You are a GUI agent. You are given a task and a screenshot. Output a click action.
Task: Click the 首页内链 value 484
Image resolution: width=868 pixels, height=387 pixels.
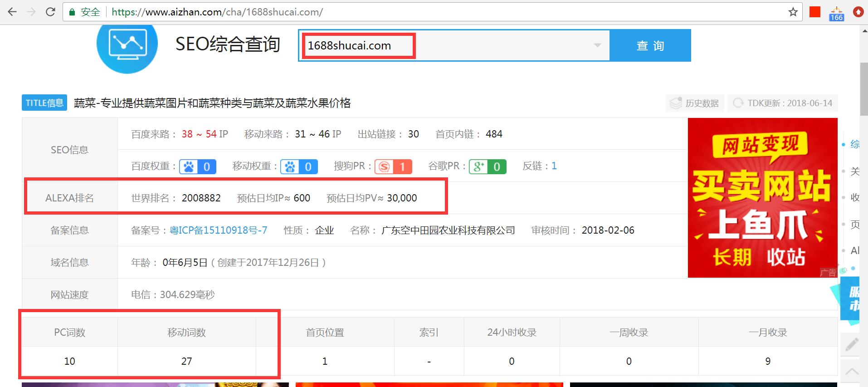coord(494,134)
